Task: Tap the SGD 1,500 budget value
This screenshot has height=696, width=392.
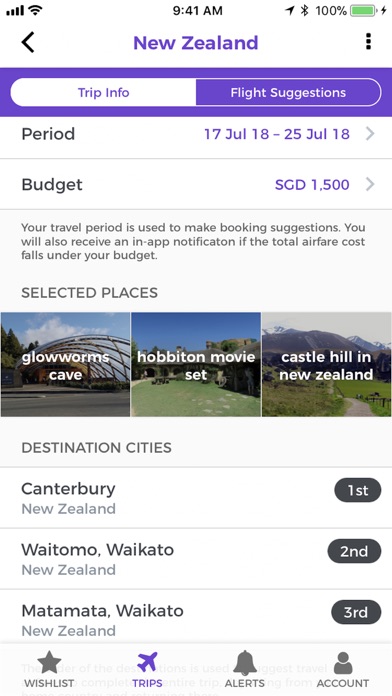Action: click(312, 185)
